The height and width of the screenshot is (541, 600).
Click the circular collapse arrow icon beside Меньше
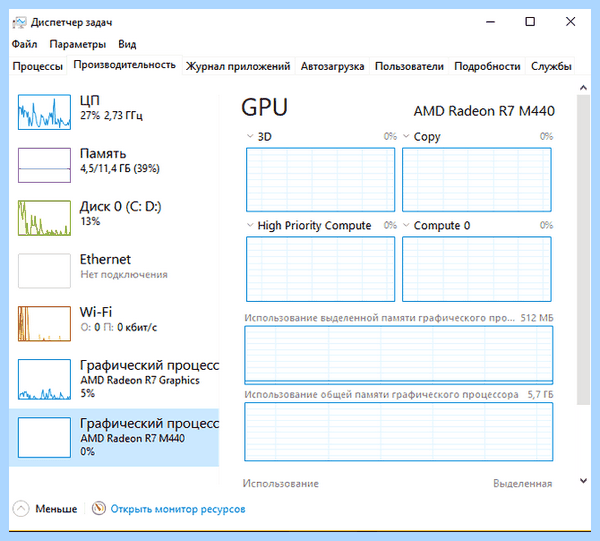click(x=21, y=509)
